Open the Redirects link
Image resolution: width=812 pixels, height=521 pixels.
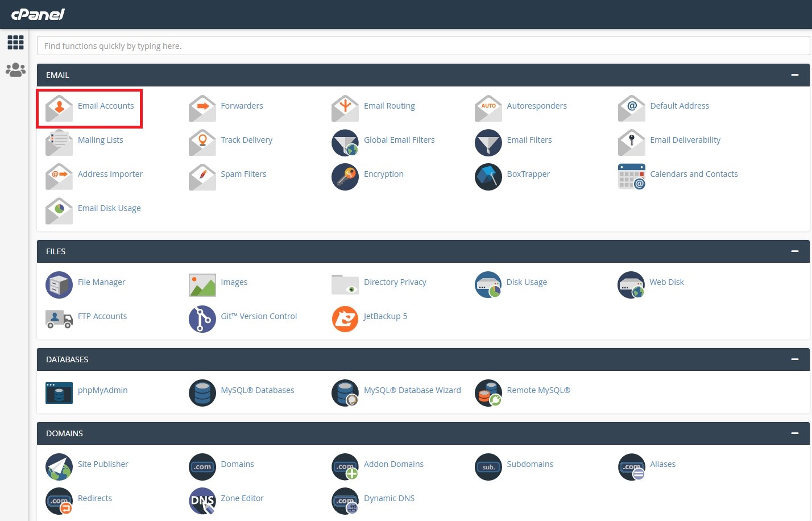pos(95,498)
